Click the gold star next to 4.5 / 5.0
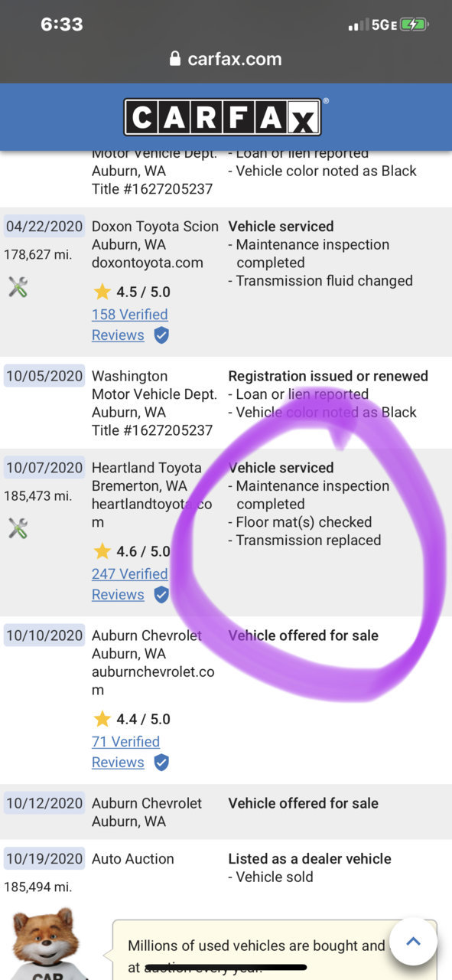This screenshot has height=980, width=452. 102,292
